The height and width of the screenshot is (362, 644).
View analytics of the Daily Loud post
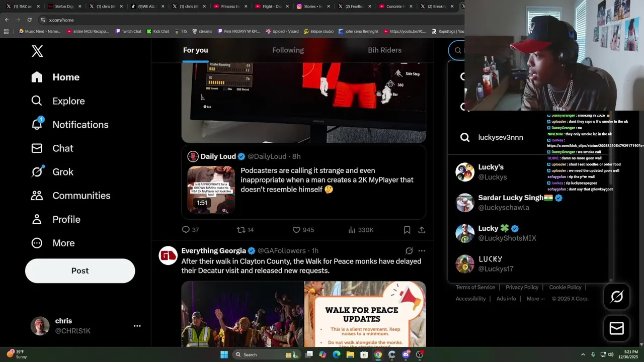[361, 230]
